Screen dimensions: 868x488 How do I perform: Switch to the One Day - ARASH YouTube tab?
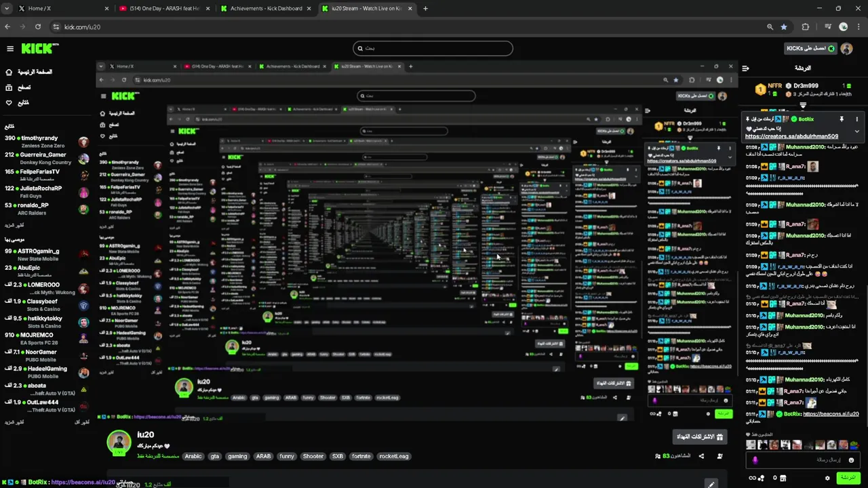[163, 9]
